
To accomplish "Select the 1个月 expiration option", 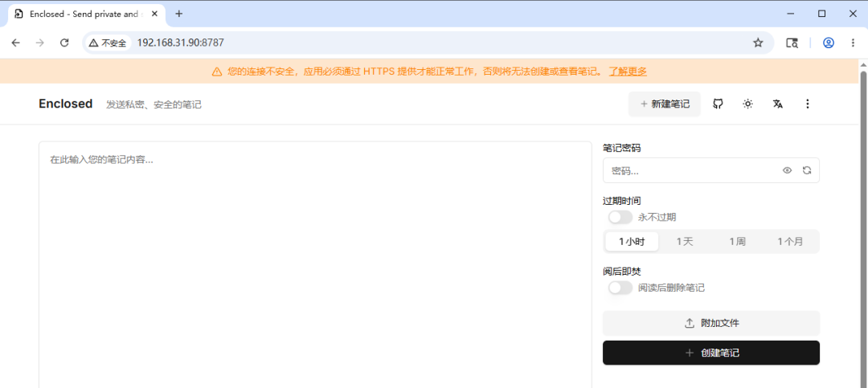I will pos(790,241).
